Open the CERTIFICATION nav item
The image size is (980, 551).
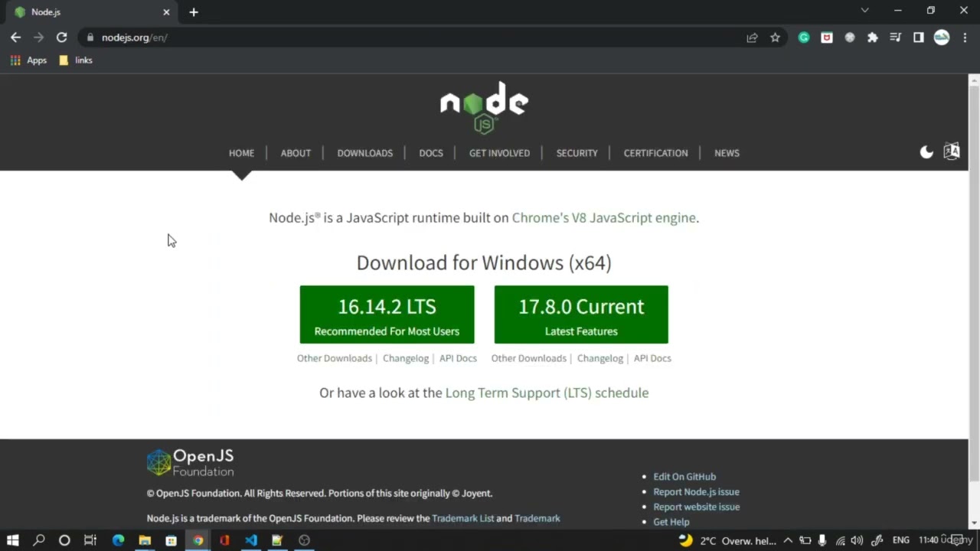[655, 153]
